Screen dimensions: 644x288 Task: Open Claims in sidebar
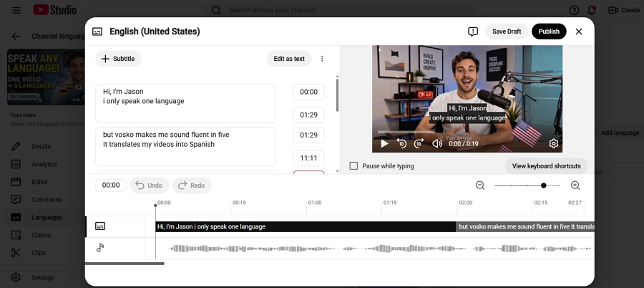[x=41, y=235]
